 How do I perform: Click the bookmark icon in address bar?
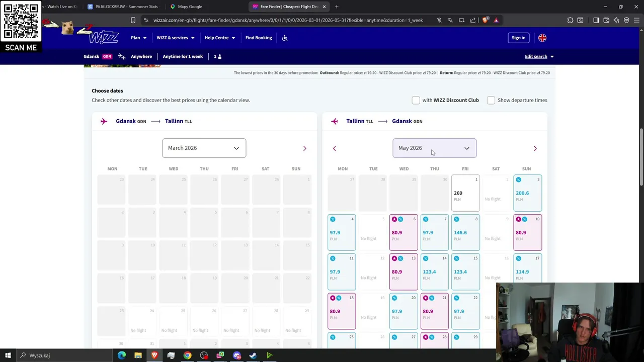133,20
